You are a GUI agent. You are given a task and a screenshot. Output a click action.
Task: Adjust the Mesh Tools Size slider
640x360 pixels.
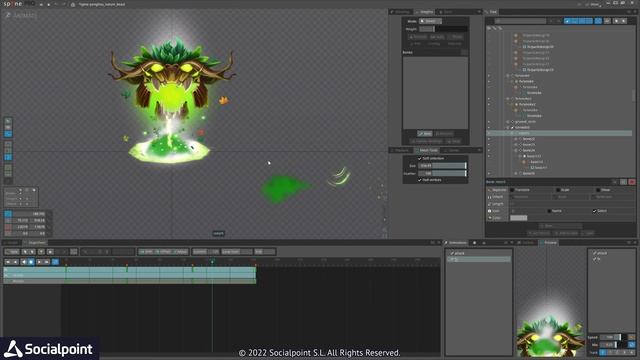[x=442, y=166]
